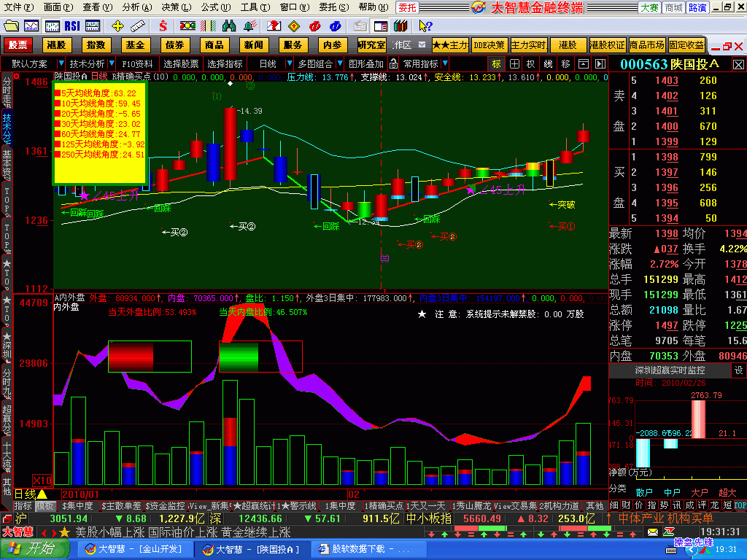Click the 新闻 button

253,44
